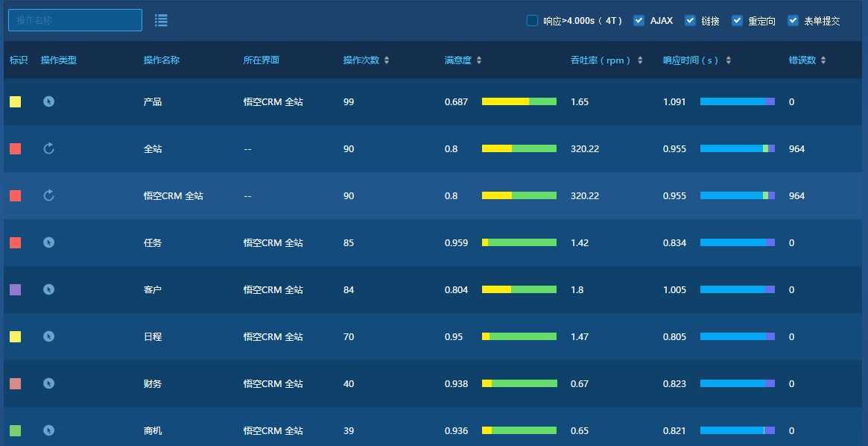
Task: Enable the 响应>4.000s（4T）filter checkbox
Action: 533,21
